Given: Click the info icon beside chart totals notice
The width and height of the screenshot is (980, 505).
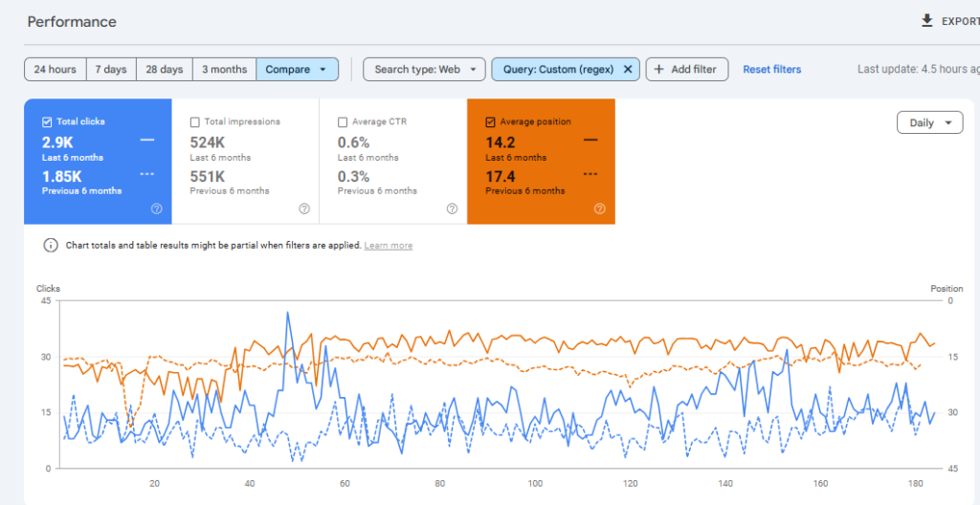Looking at the screenshot, I should pos(51,246).
